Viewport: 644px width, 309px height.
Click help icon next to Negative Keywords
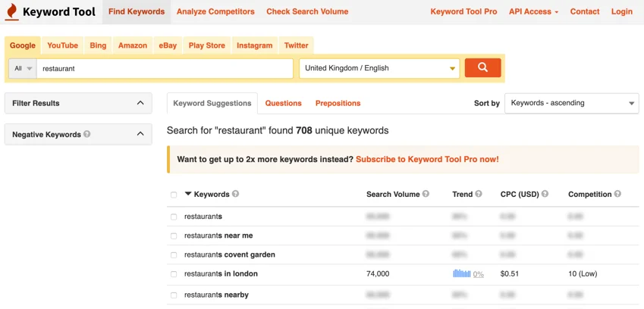tap(86, 134)
